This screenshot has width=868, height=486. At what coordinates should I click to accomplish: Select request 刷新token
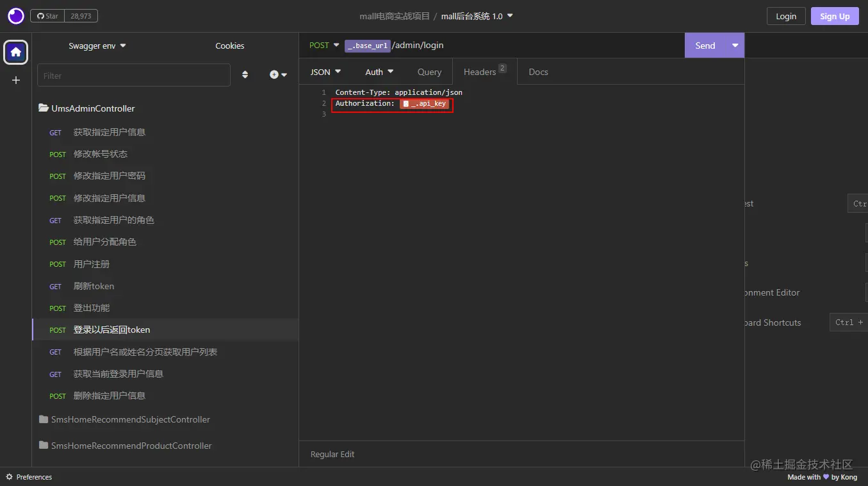165,286
